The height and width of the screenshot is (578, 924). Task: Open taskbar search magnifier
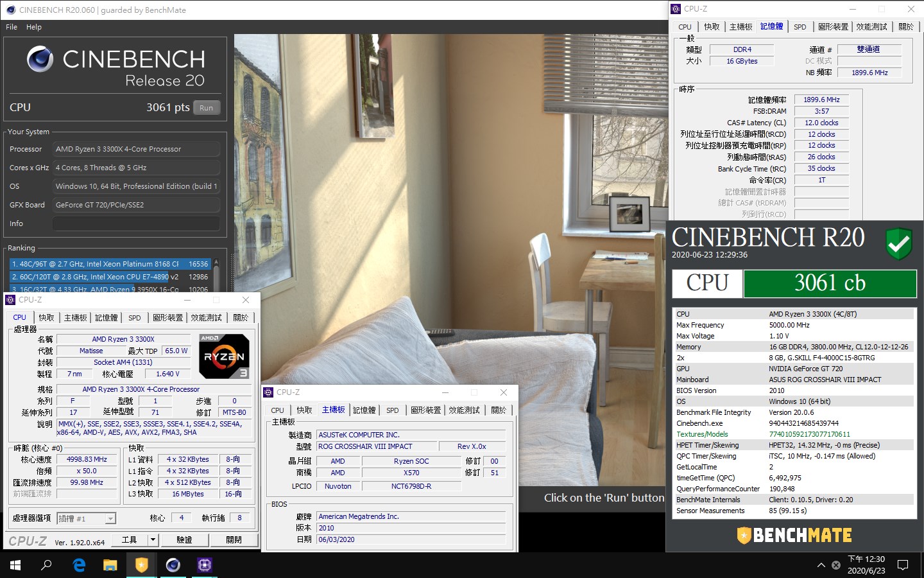pos(46,565)
